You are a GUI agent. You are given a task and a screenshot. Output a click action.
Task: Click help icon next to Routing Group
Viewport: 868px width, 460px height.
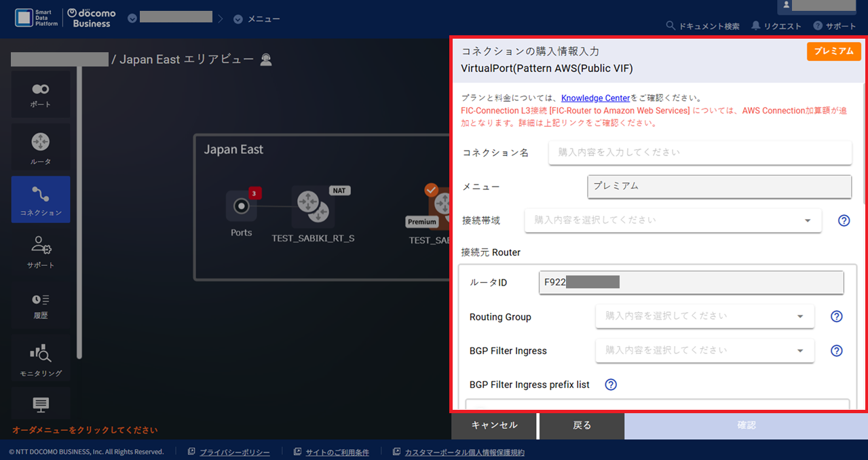836,317
